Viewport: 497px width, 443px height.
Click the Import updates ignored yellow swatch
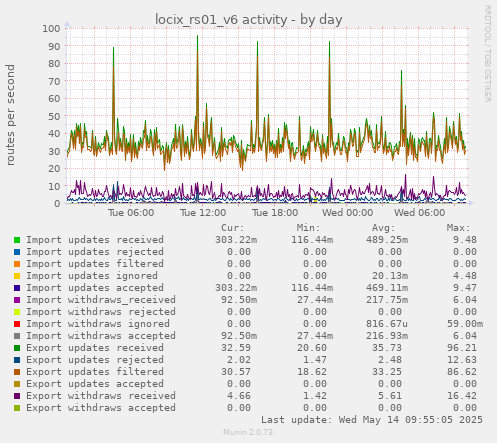[x=17, y=276]
